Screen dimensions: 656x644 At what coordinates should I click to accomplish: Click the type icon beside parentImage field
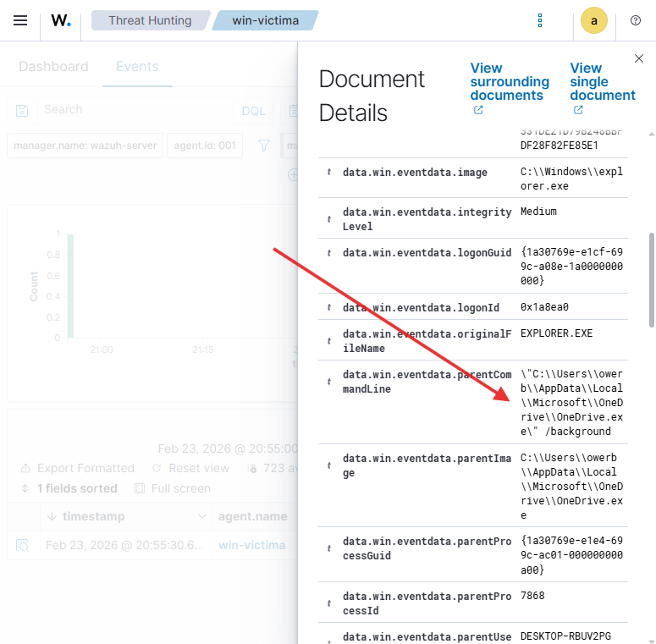click(329, 465)
